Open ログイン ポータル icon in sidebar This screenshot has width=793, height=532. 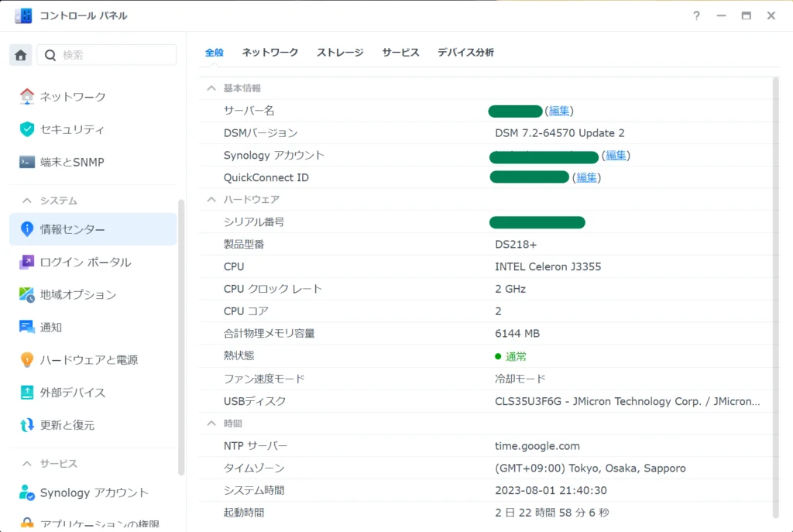[27, 263]
